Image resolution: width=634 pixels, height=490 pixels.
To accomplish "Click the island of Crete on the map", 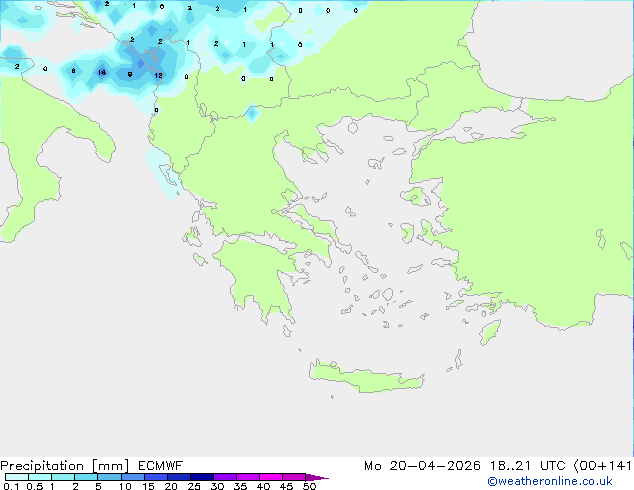I will pyautogui.click(x=364, y=377).
